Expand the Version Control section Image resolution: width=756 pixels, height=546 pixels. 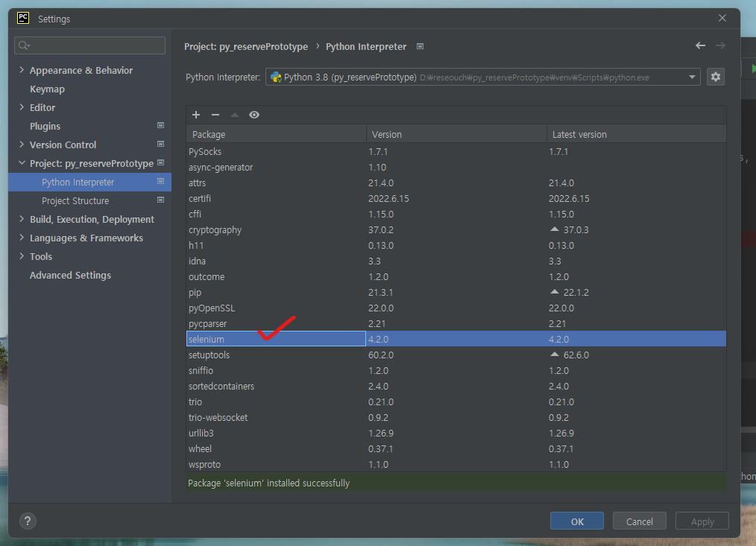click(x=22, y=144)
